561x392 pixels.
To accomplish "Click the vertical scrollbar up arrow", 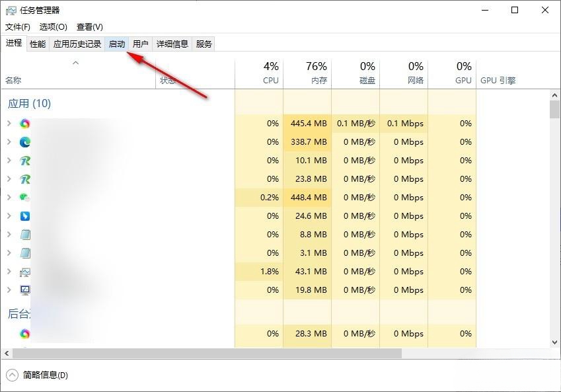I will [554, 95].
